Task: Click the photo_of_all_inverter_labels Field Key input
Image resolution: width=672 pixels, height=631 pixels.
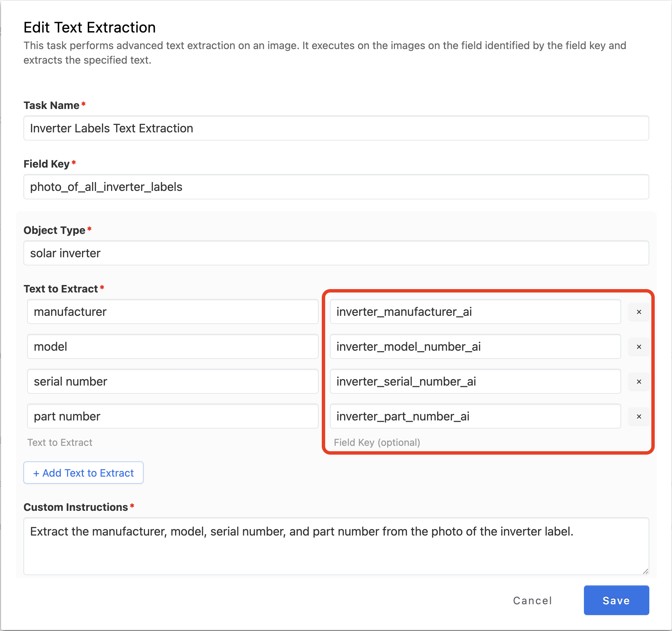Action: [x=336, y=187]
